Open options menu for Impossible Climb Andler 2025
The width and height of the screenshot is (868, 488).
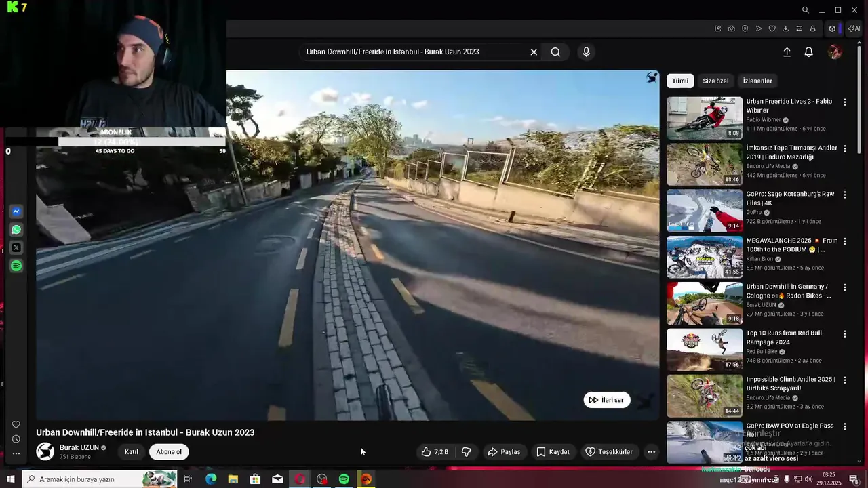click(844, 380)
